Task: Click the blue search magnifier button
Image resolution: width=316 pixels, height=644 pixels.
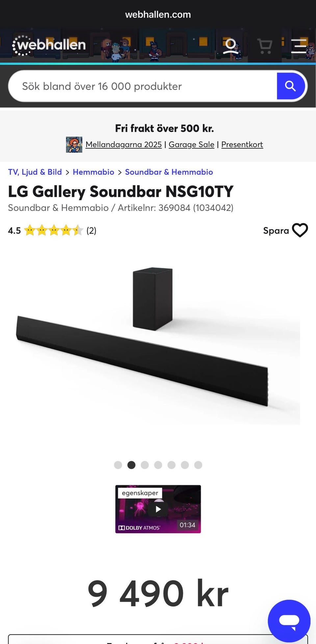Action: point(290,86)
